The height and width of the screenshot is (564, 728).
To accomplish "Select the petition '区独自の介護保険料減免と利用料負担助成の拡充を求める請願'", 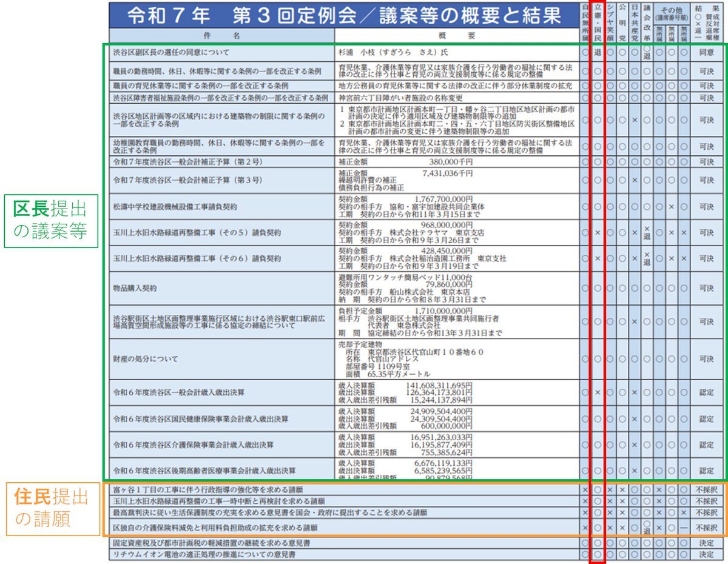I will click(416, 528).
